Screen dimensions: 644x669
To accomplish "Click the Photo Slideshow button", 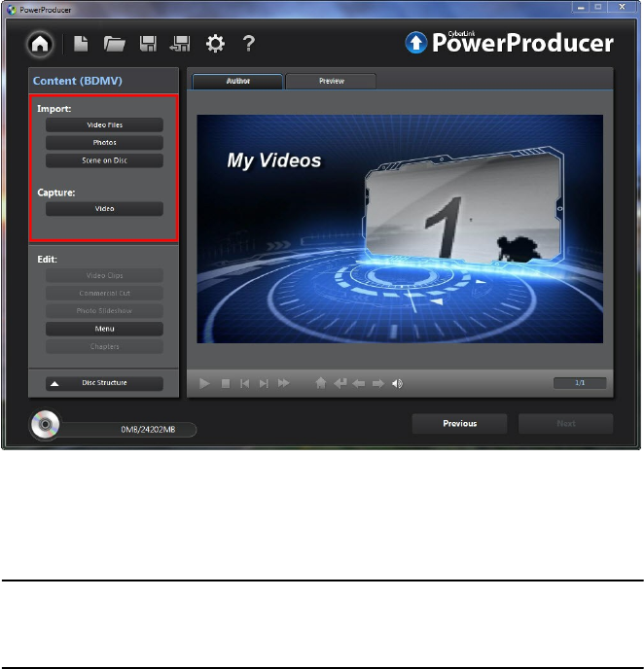I will pos(104,310).
